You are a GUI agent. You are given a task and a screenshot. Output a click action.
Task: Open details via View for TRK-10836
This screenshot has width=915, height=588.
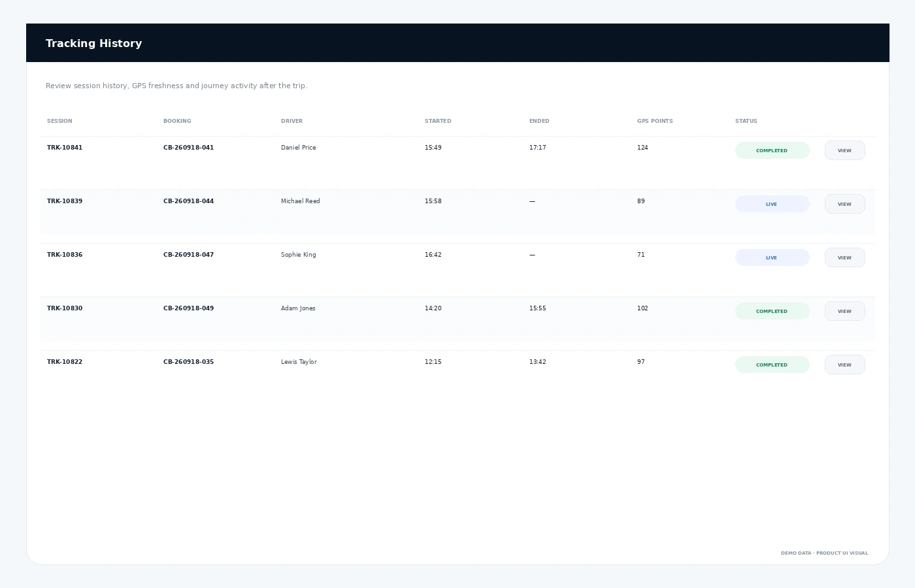(844, 257)
